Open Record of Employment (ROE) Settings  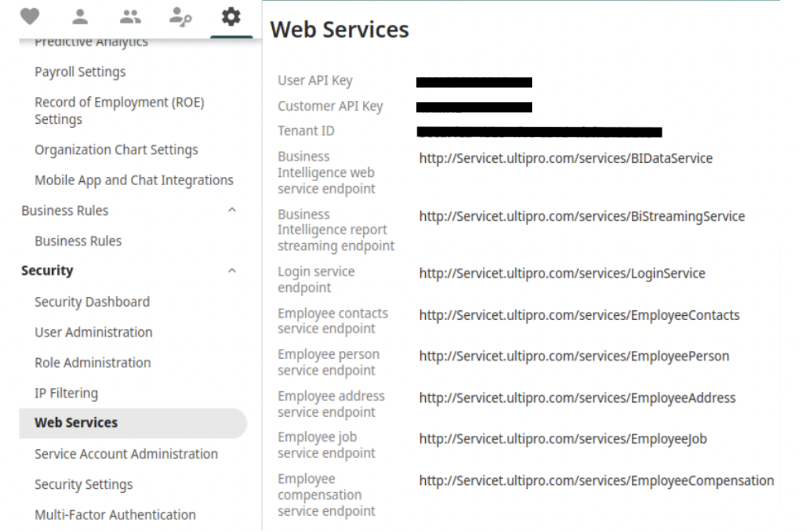point(119,110)
